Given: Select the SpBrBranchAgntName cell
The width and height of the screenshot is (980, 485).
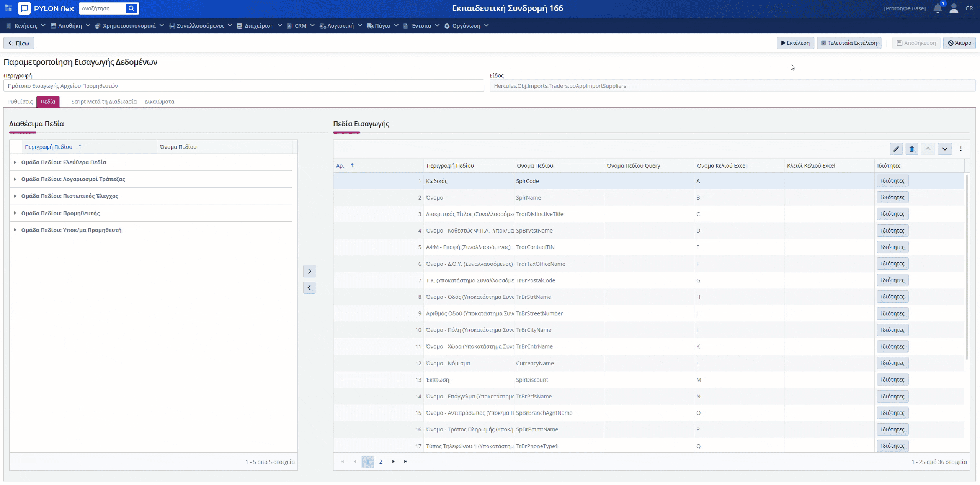Looking at the screenshot, I should [559, 413].
